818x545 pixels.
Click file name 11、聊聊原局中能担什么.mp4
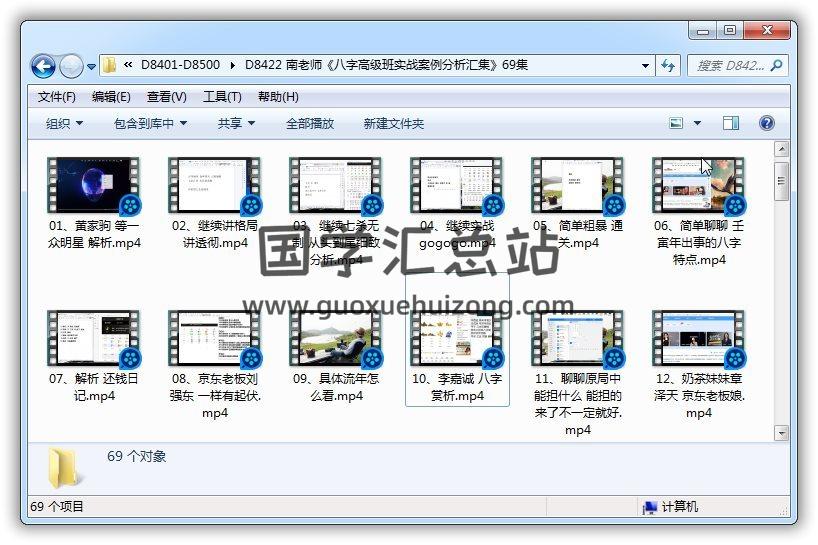coord(578,404)
